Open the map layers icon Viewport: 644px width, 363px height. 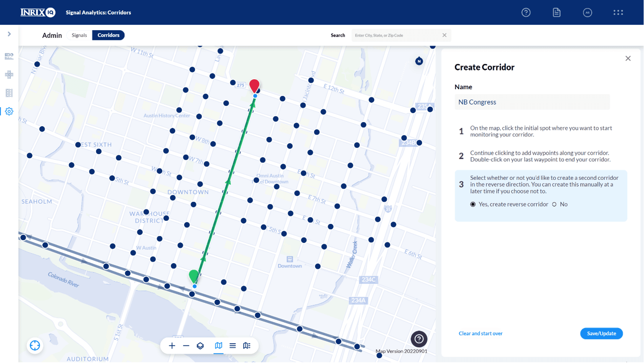[x=200, y=346]
